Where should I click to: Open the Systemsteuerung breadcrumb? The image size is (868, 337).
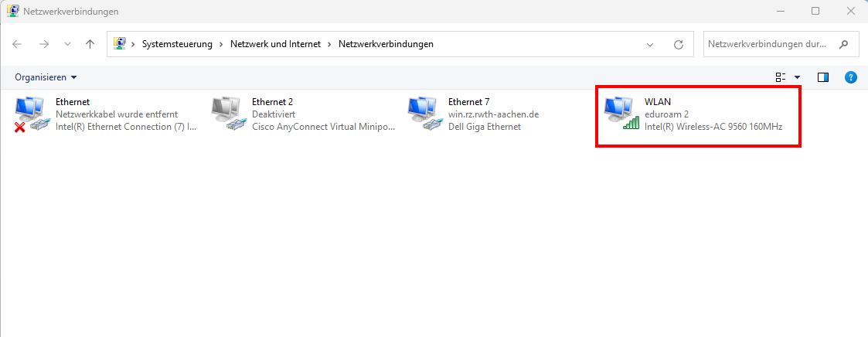coord(177,44)
